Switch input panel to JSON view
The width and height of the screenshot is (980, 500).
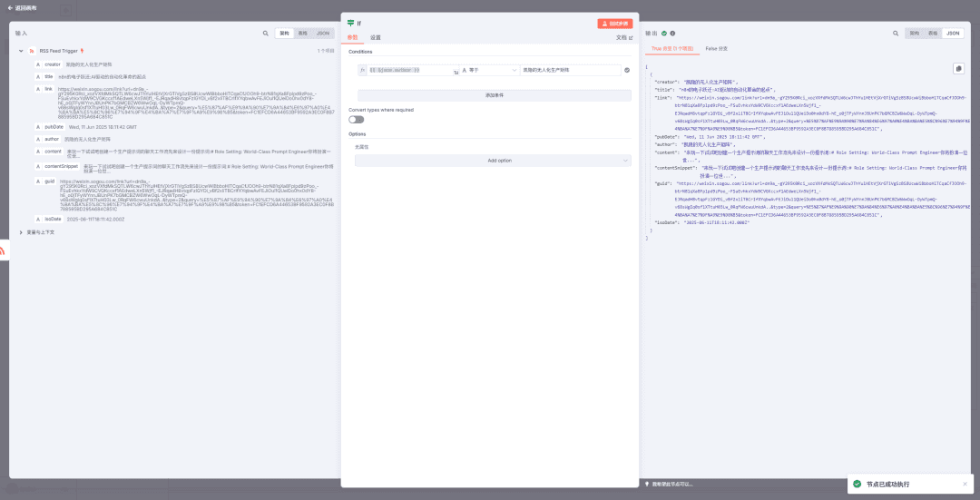[x=322, y=34]
